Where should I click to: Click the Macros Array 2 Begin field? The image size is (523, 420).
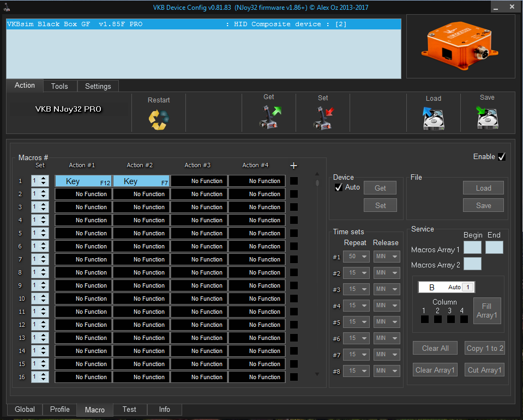(x=473, y=264)
